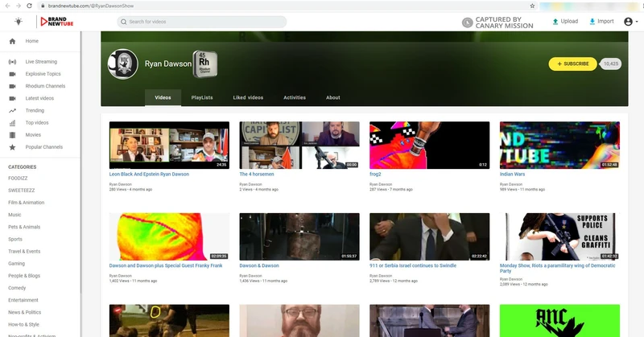
Task: Click the search magnifier icon
Action: 123,22
